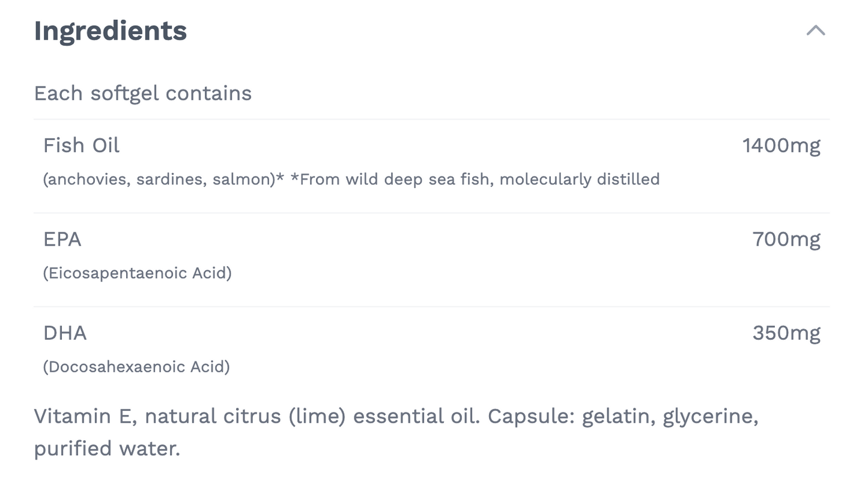Collapse the Ingredients section using the chevron

tap(815, 31)
